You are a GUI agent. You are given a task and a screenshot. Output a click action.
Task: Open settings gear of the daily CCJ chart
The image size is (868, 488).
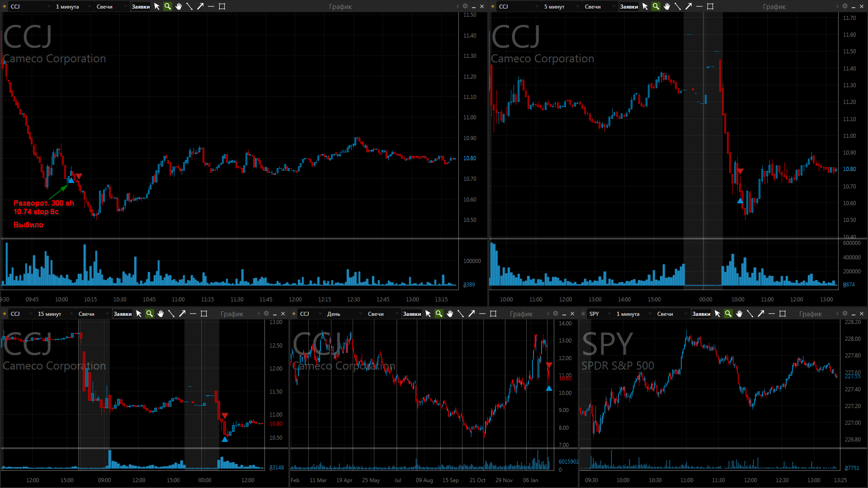556,314
